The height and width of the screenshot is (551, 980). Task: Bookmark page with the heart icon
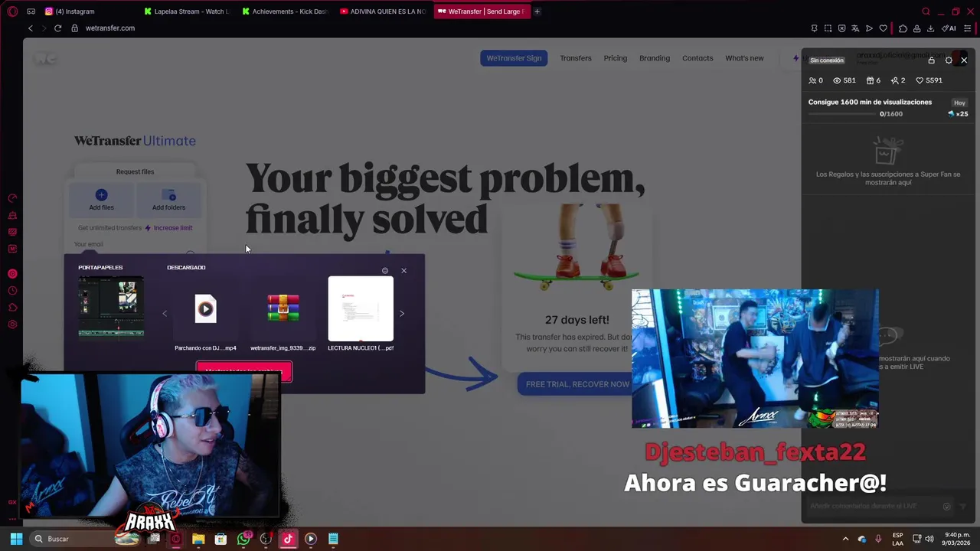(883, 28)
